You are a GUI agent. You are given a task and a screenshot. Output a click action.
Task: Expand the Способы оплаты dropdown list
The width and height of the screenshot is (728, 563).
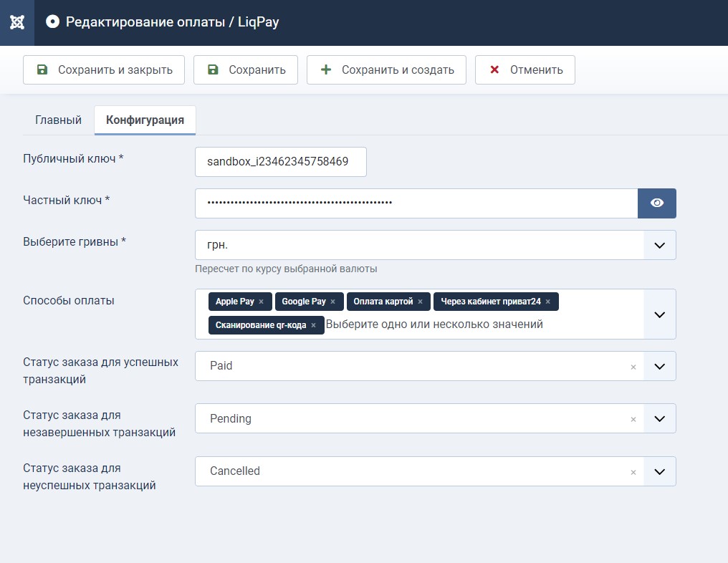point(659,314)
